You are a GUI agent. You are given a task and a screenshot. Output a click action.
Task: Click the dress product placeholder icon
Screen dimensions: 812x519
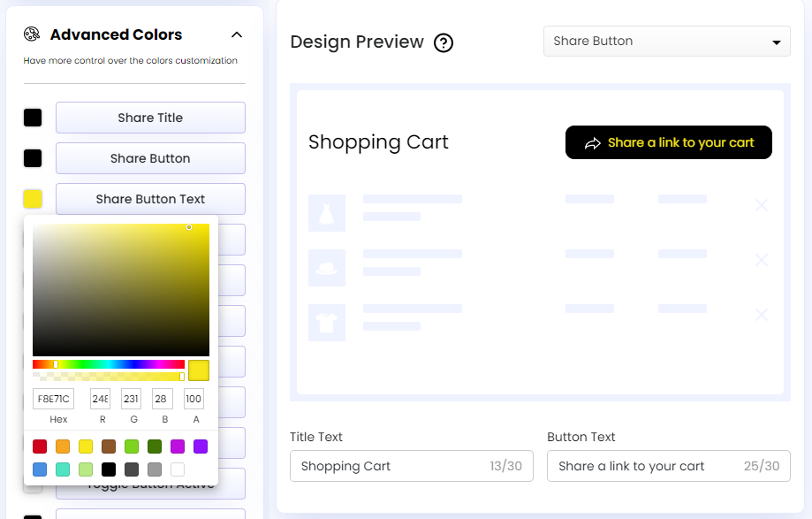(326, 213)
